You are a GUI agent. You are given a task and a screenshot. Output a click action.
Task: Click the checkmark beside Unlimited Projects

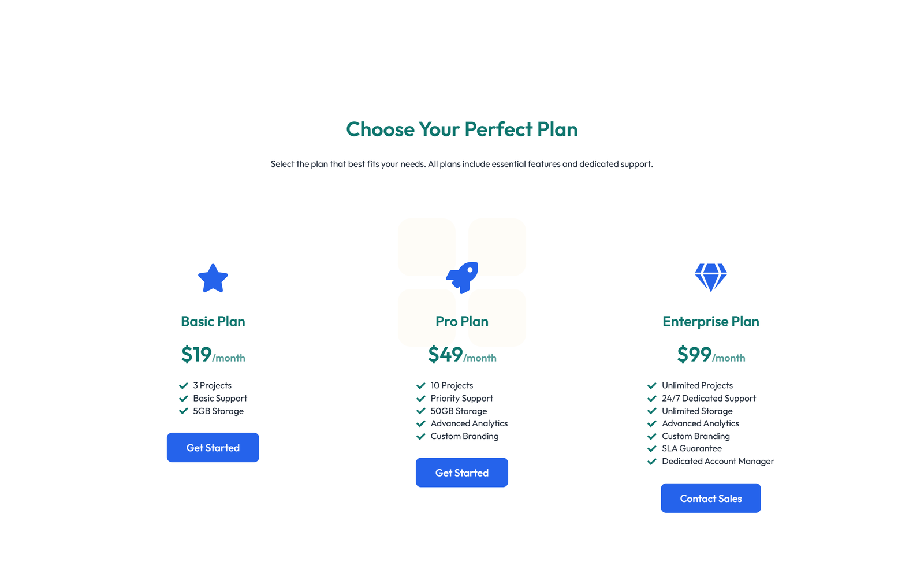(x=651, y=385)
